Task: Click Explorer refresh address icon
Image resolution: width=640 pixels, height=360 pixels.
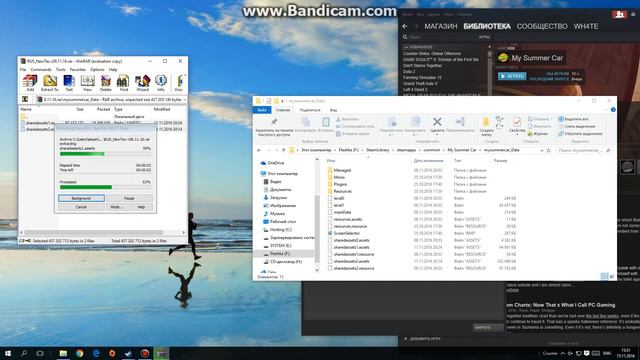Action: [549, 150]
